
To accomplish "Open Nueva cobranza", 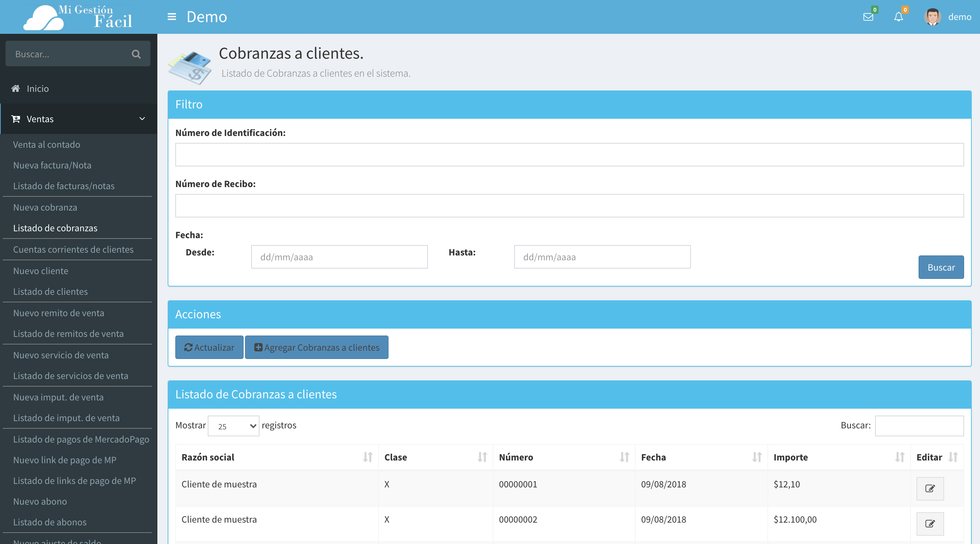I will (45, 207).
